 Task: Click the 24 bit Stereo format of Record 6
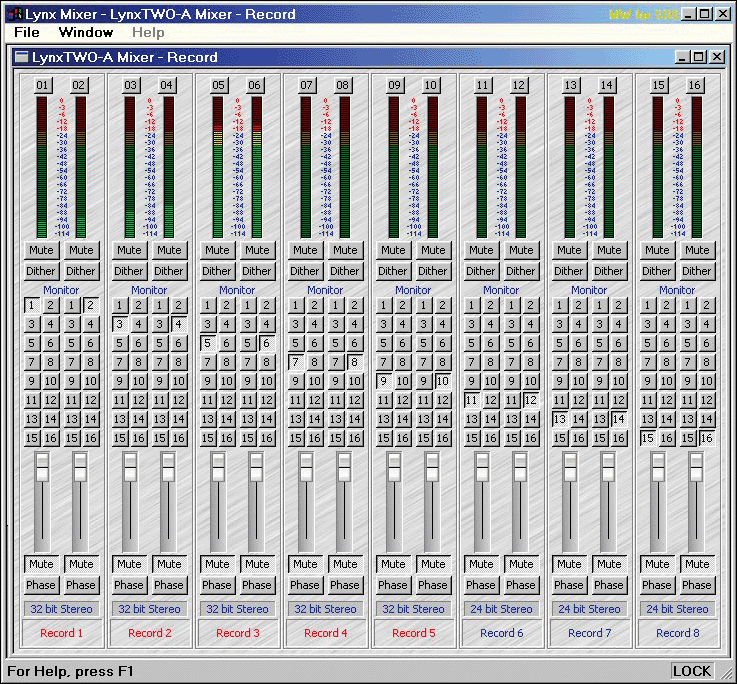501,609
